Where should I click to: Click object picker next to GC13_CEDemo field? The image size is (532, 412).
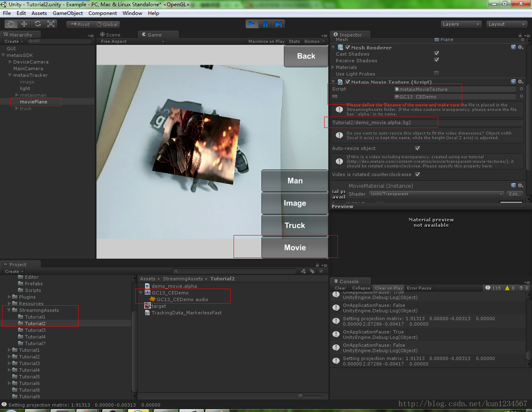point(521,96)
